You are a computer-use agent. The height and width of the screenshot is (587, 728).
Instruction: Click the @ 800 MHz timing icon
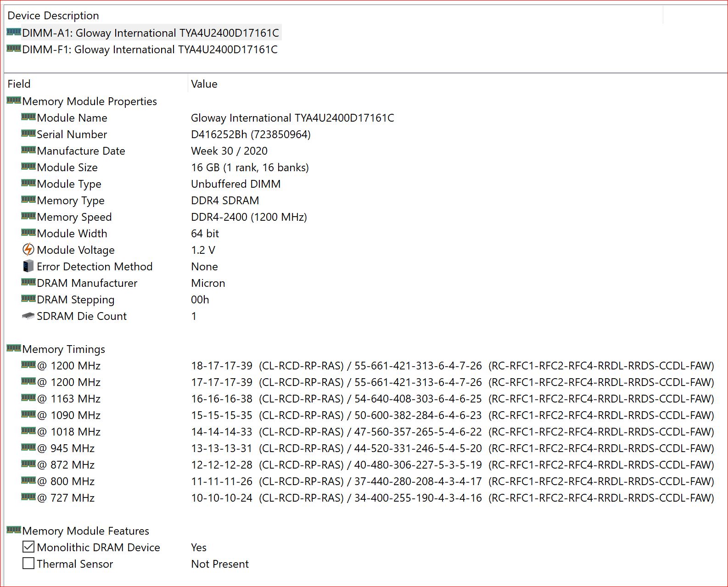coord(28,481)
